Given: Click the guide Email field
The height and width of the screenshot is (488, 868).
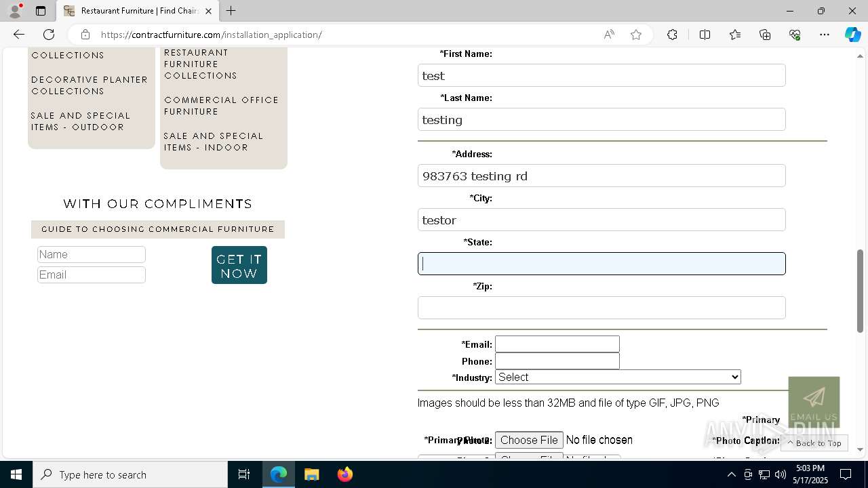Looking at the screenshot, I should [92, 274].
